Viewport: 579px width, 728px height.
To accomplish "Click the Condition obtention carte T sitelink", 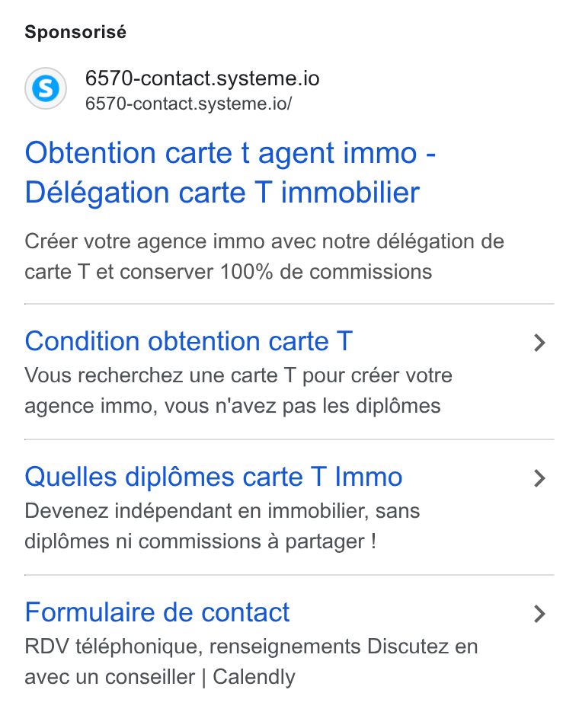I will tap(189, 341).
